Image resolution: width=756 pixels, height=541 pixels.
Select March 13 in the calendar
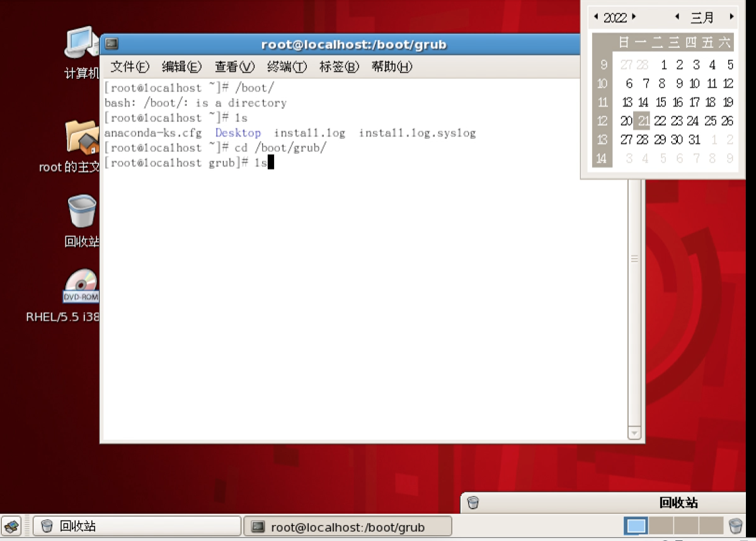pyautogui.click(x=627, y=102)
